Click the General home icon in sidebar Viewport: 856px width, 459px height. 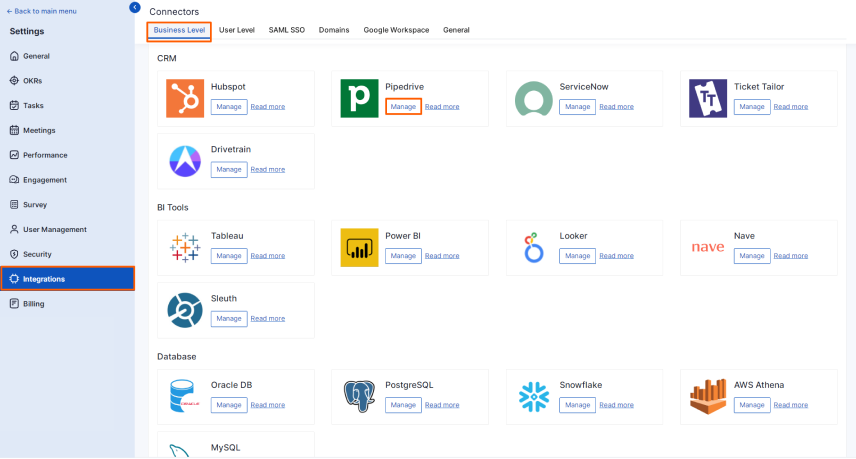pos(14,56)
